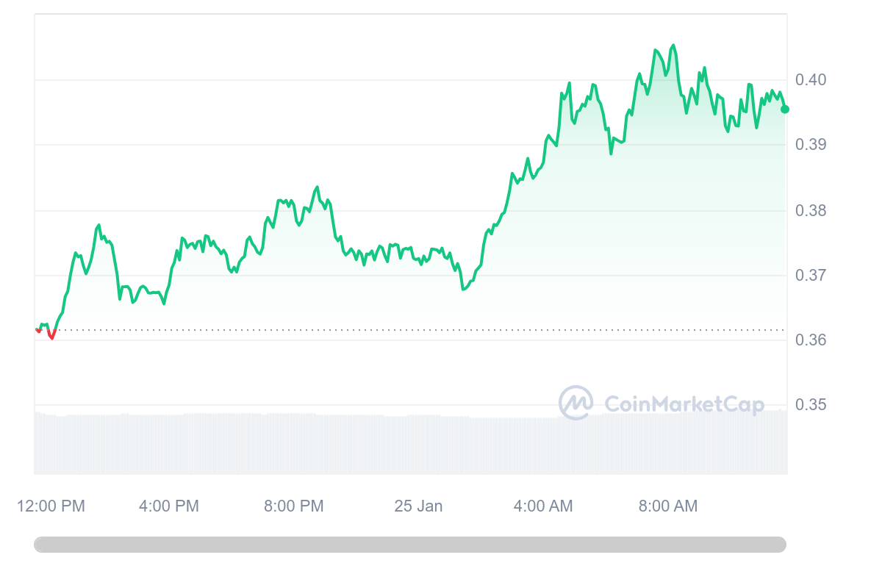882x588 pixels.
Task: Click the highest peak of the price line
Action: (673, 46)
